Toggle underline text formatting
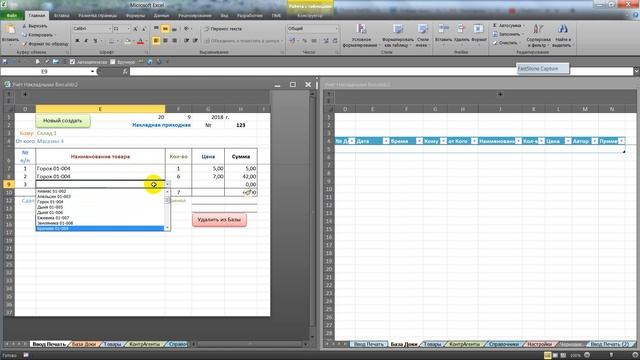640x360 pixels. (95, 41)
